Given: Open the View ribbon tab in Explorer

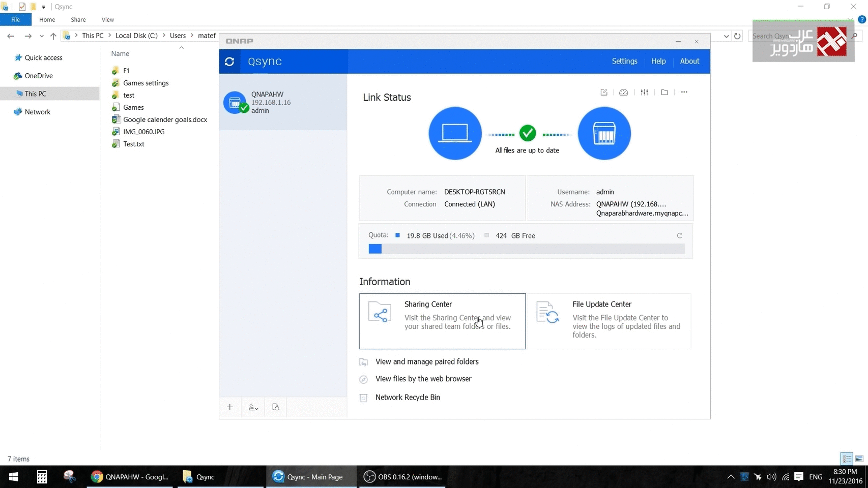Looking at the screenshot, I should point(108,20).
